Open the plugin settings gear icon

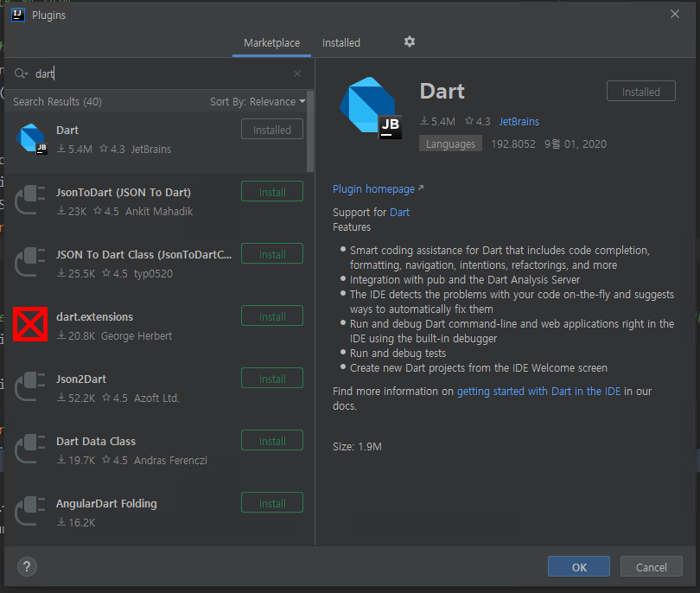(410, 42)
